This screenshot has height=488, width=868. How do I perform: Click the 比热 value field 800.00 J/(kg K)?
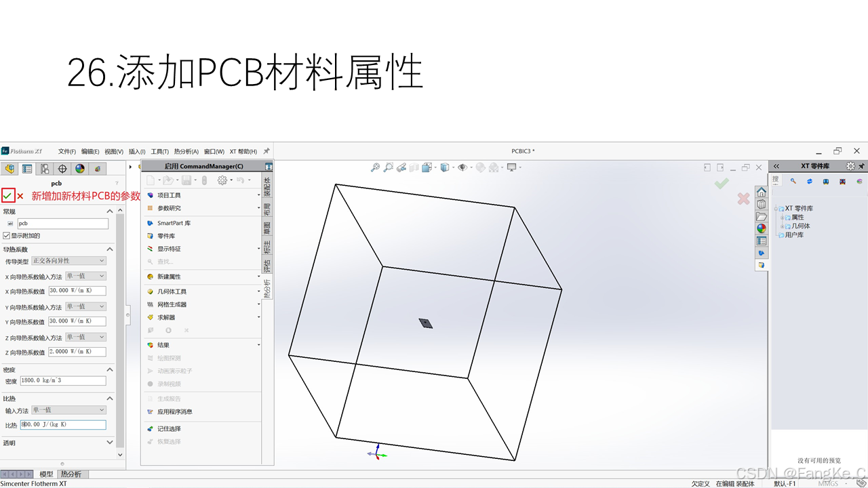pos(63,425)
